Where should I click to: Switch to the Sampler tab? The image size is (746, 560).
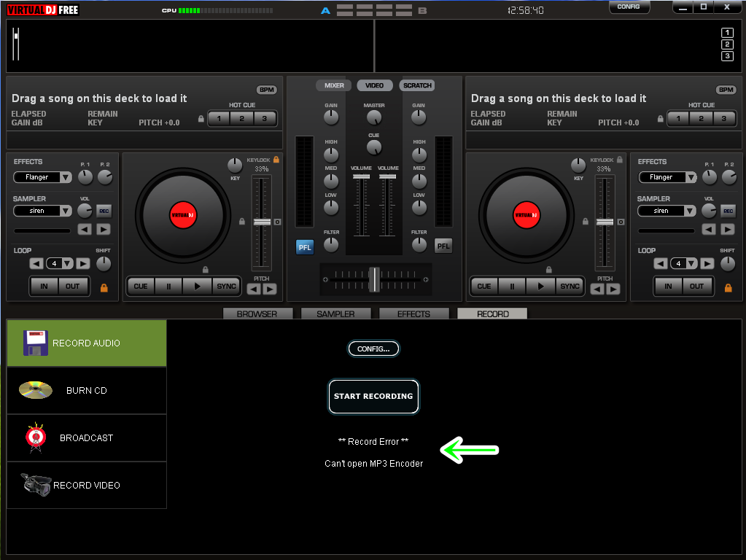(x=335, y=314)
